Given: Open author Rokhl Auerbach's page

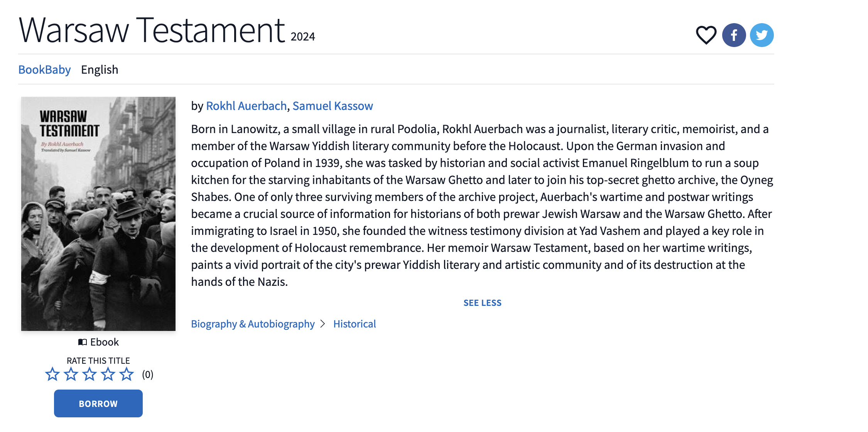Looking at the screenshot, I should 246,106.
